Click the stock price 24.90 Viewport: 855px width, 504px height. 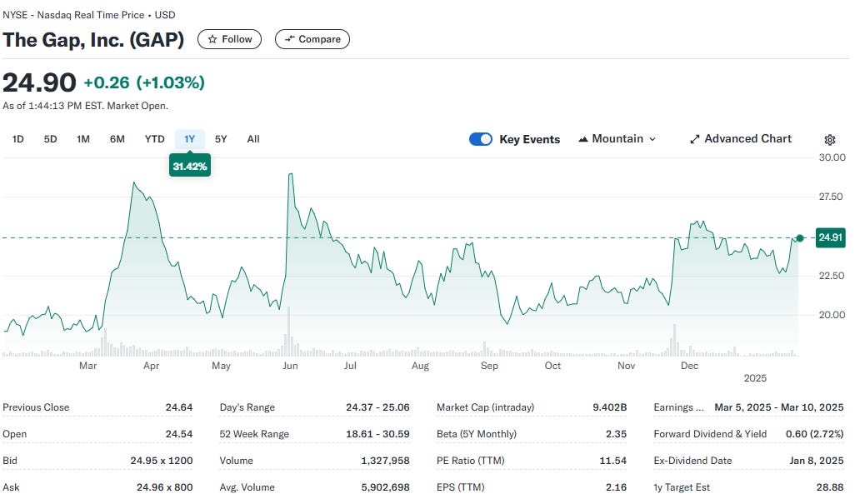click(x=39, y=82)
